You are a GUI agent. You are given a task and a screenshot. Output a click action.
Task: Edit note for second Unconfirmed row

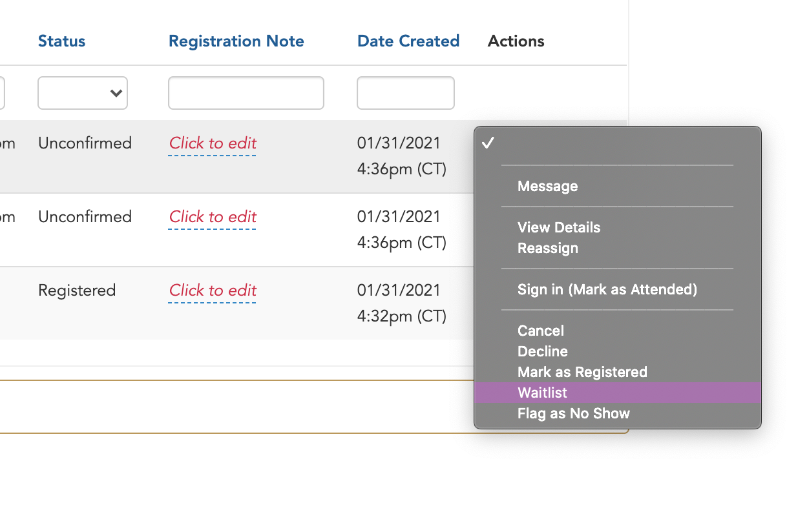(x=213, y=217)
